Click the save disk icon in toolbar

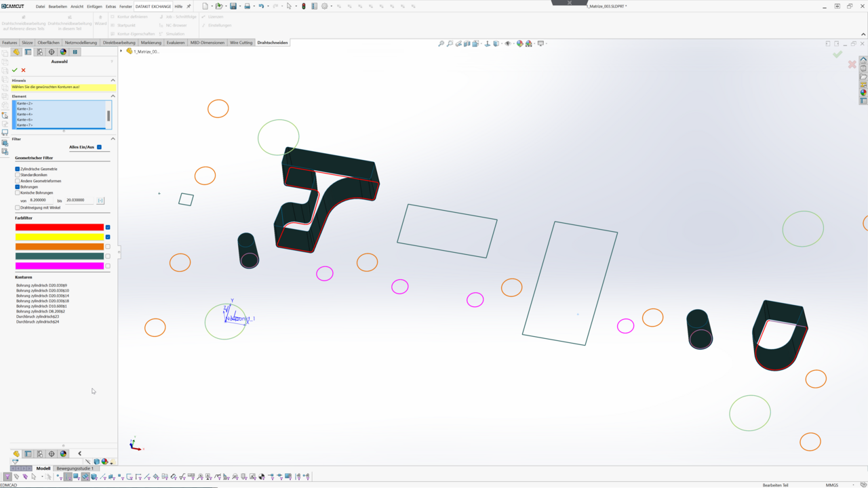point(233,6)
